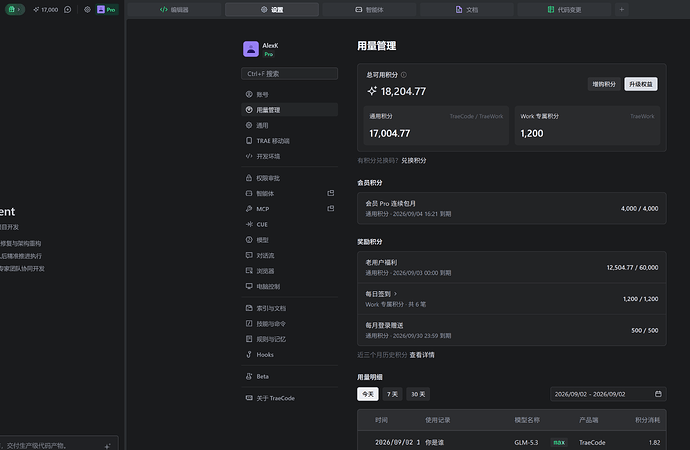Image resolution: width=690 pixels, height=450 pixels.
Task: Click the pop-out icon beside MCP
Action: 330,209
